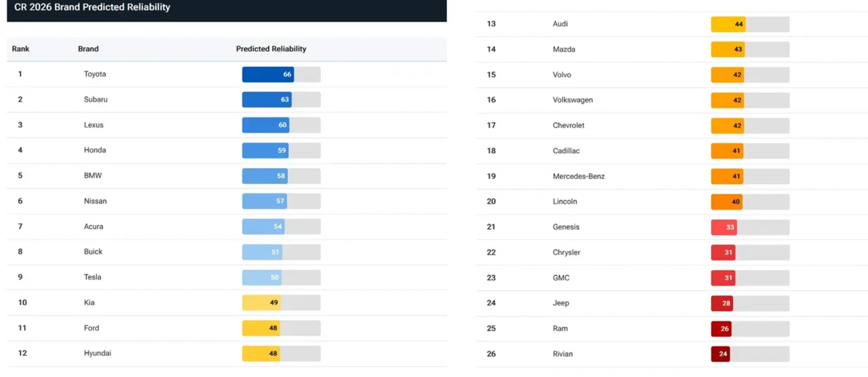
Task: Select the Honda row label
Action: click(95, 151)
